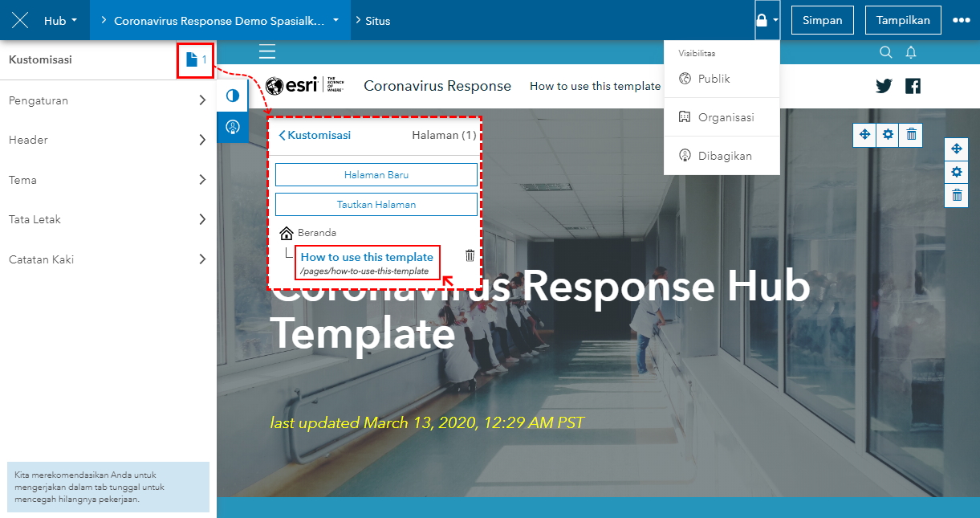The height and width of the screenshot is (518, 980).
Task: Expand the Catatan Kaki section
Action: point(108,259)
